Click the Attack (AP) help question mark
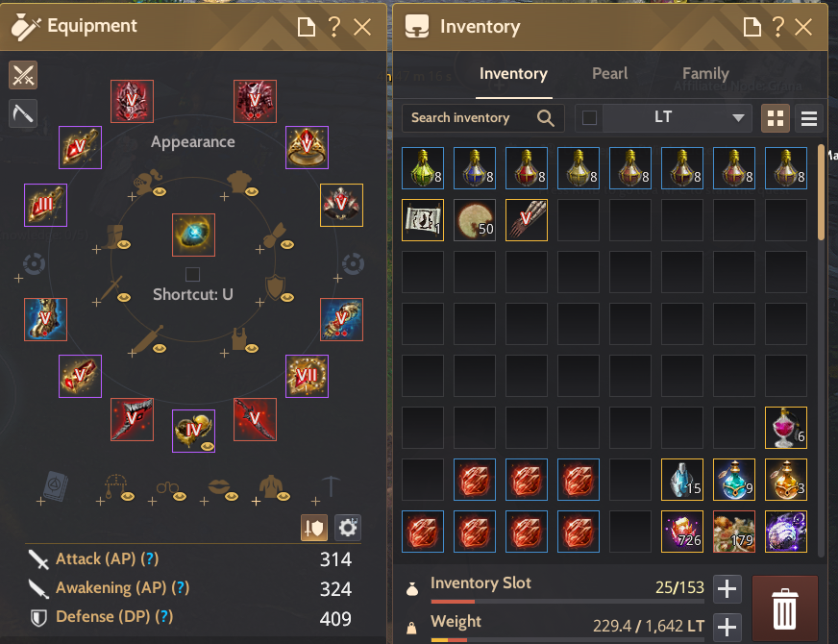Viewport: 838px width, 644px height. coord(150,559)
